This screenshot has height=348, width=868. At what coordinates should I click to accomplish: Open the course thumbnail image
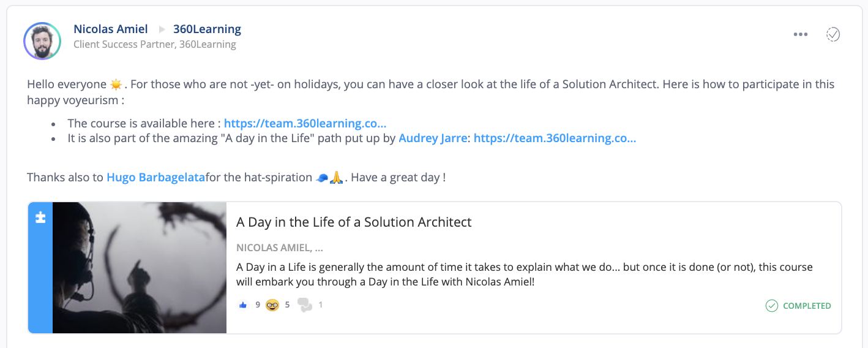140,268
